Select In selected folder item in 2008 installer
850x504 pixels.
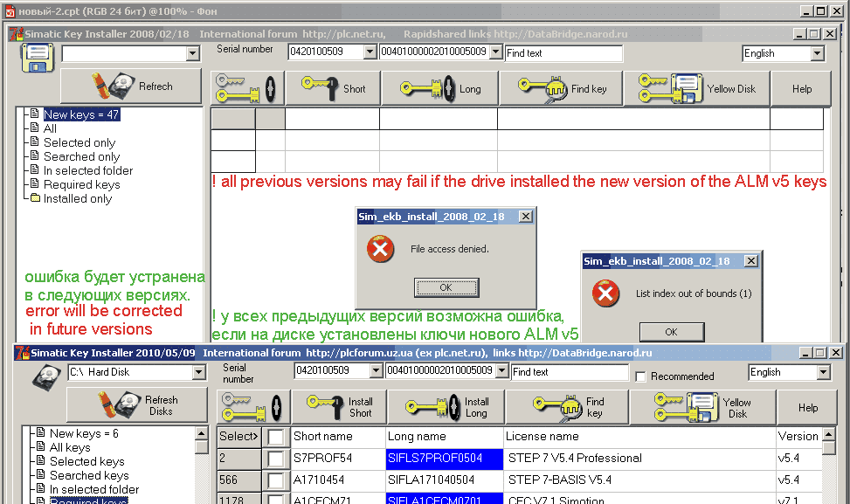(x=88, y=170)
